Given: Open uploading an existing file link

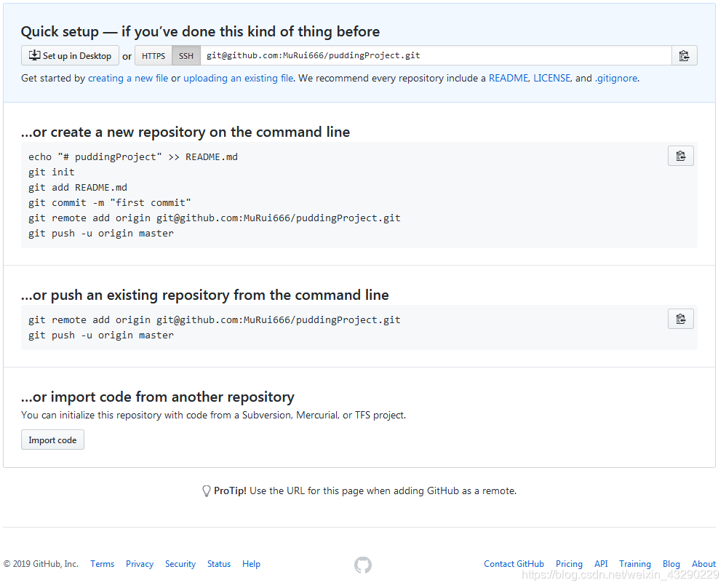Looking at the screenshot, I should (x=239, y=79).
